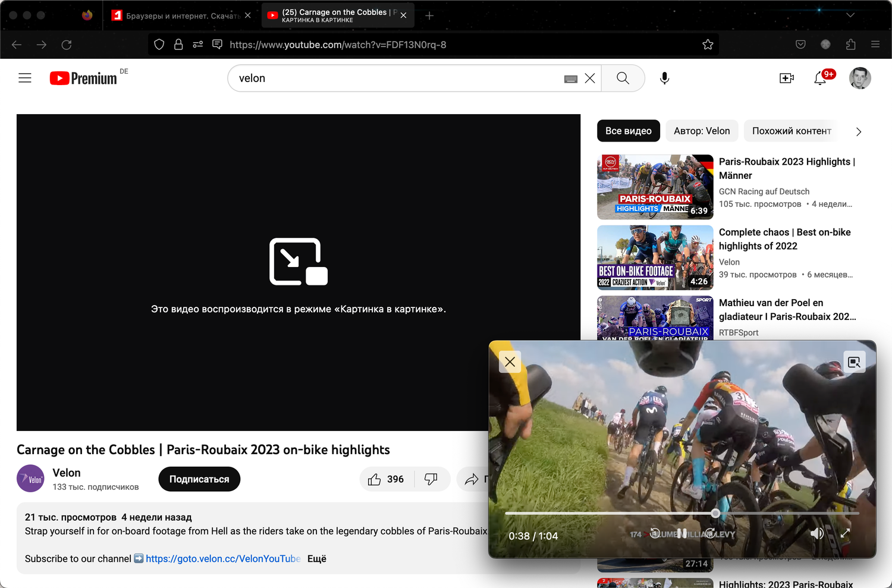Open site permissions icon in address bar
Screen dimensions: 892x588
tap(198, 45)
